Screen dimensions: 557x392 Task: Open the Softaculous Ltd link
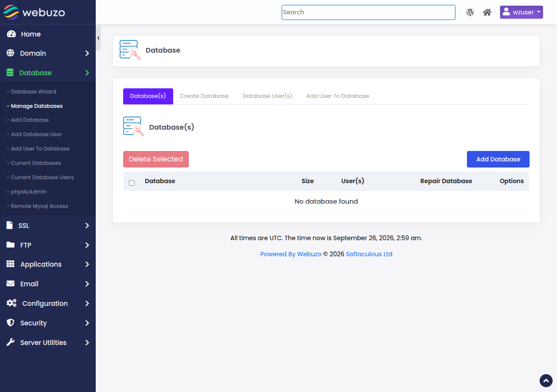coord(369,254)
